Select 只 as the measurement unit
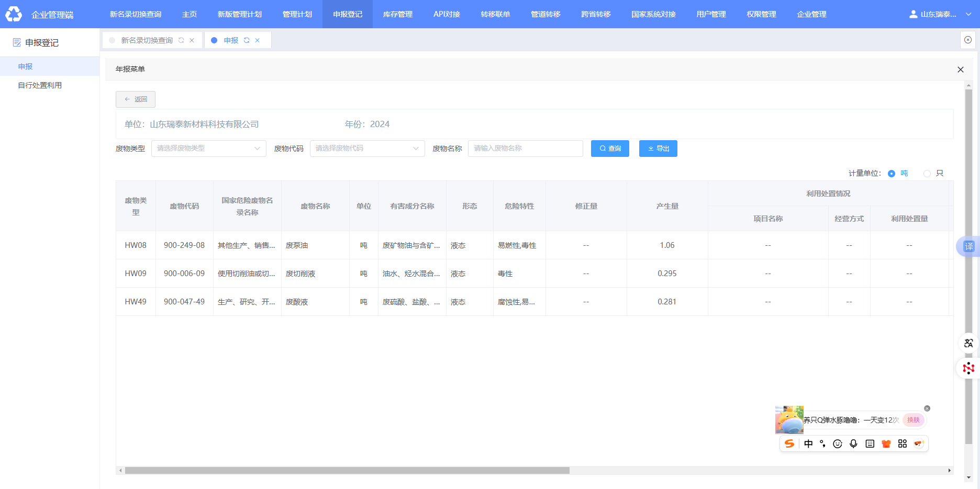Image resolution: width=980 pixels, height=489 pixels. (927, 174)
